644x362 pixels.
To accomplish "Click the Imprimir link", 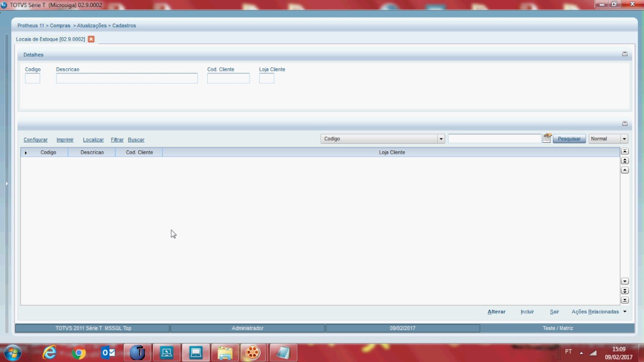I will [65, 140].
